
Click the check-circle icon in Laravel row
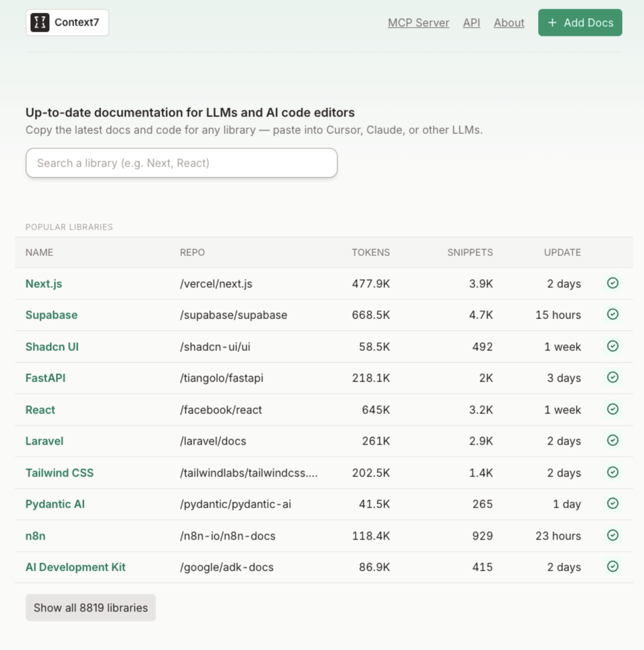coord(612,440)
